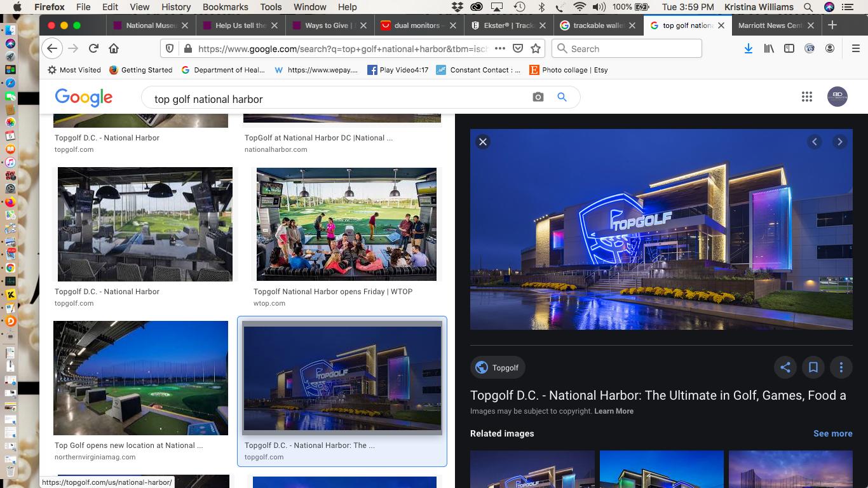868x488 pixels.
Task: Save the previewed image to collection
Action: pos(813,367)
